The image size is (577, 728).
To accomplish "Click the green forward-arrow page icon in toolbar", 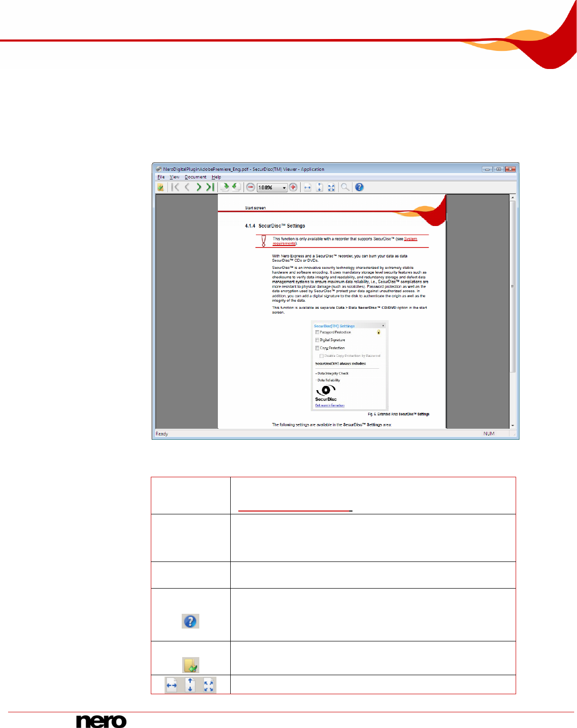I will click(225, 187).
